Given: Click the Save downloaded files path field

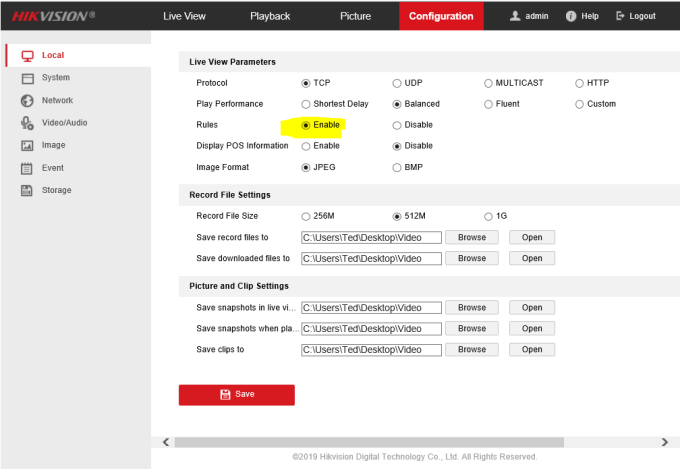Looking at the screenshot, I should pyautogui.click(x=371, y=258).
